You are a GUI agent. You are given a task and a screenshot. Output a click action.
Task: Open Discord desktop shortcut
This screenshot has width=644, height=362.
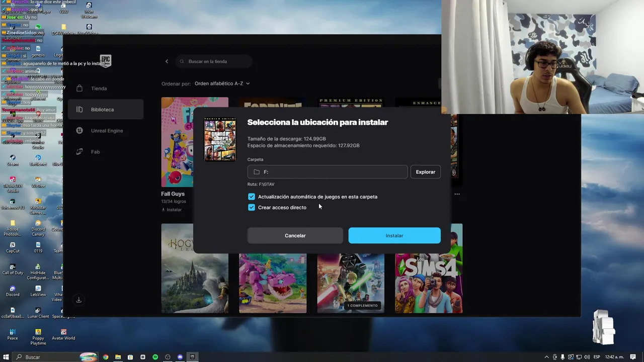(x=13, y=291)
